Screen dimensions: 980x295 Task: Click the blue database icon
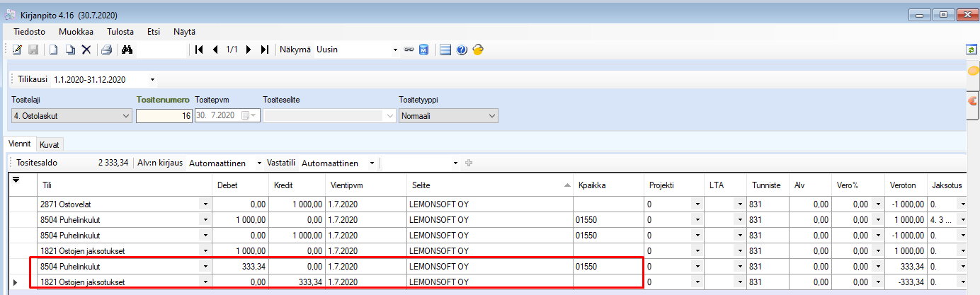coord(423,50)
